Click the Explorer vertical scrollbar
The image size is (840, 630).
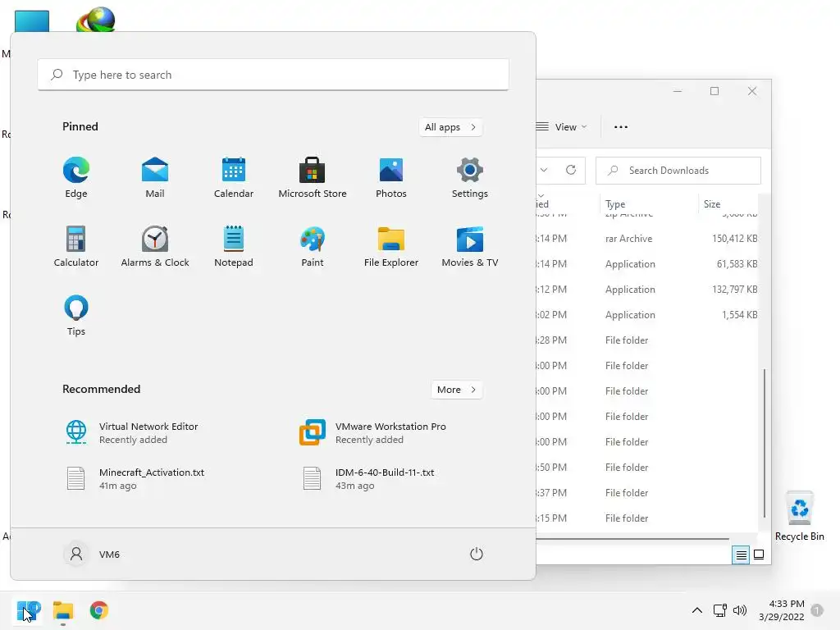coord(765,443)
